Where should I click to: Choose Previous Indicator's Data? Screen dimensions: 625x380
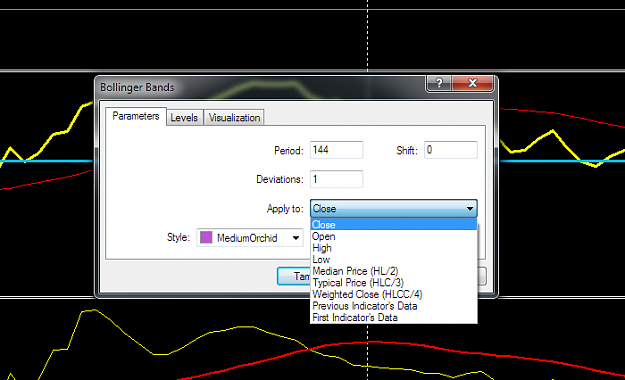tap(393, 306)
